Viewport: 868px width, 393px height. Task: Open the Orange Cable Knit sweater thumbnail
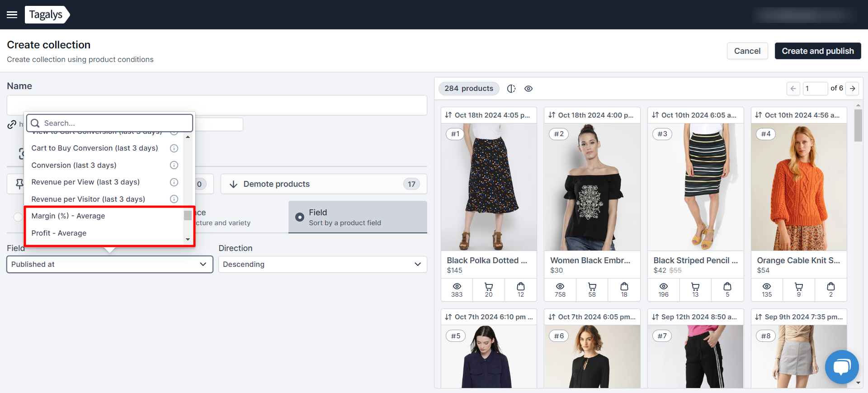pyautogui.click(x=799, y=187)
